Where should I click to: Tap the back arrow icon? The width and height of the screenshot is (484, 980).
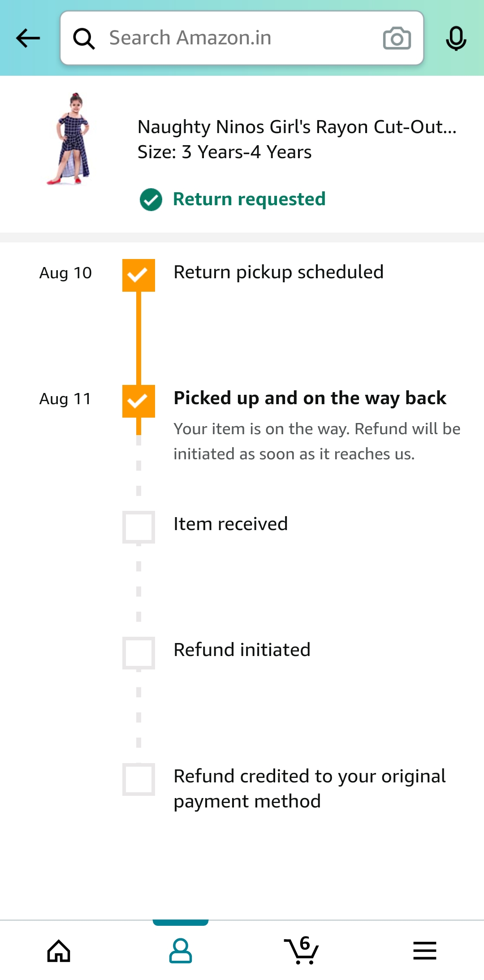click(28, 38)
